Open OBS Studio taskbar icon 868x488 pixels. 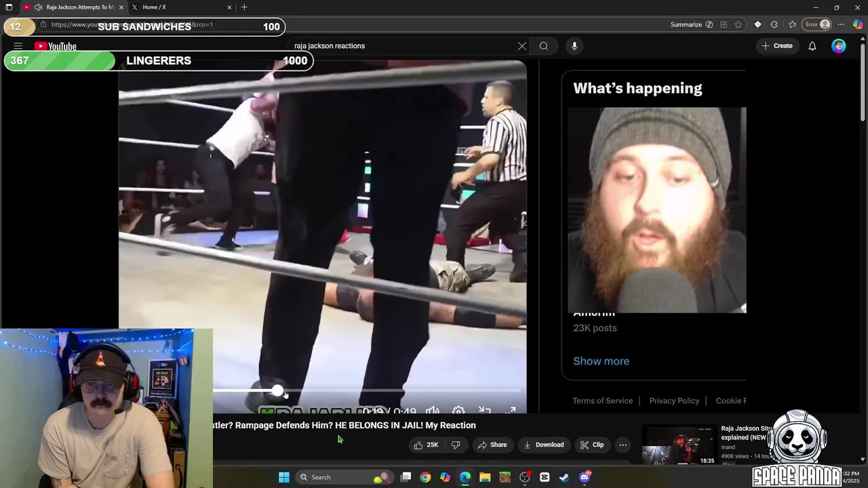(x=525, y=477)
